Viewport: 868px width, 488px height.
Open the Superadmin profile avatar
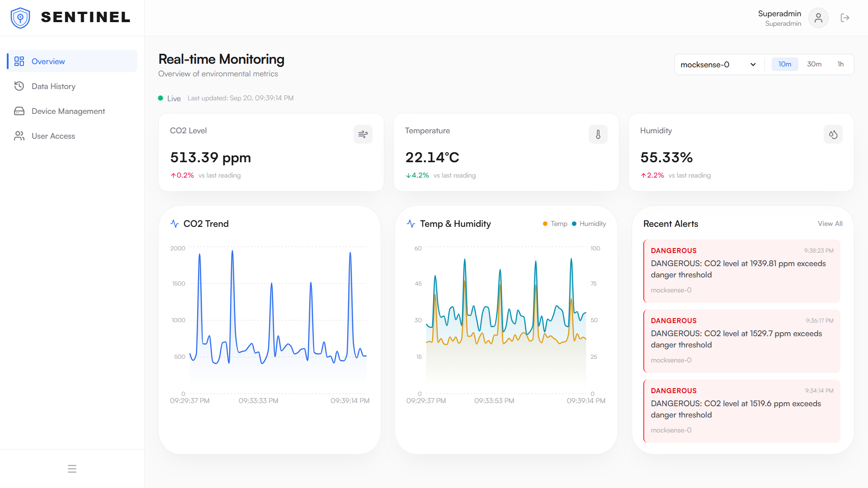point(818,18)
